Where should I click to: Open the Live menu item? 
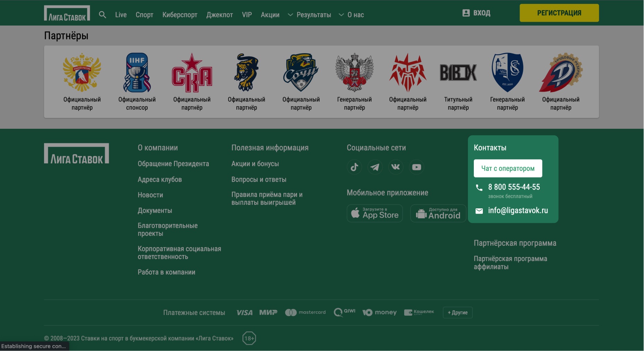click(x=121, y=15)
